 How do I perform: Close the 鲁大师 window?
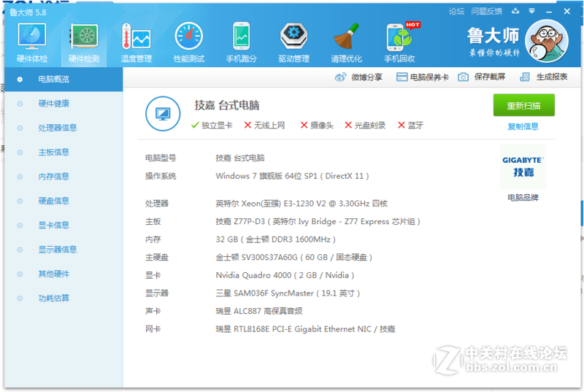coord(567,12)
